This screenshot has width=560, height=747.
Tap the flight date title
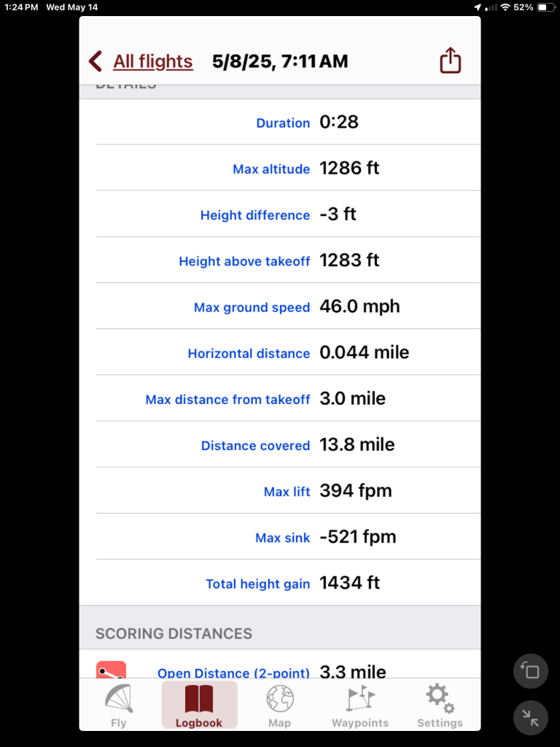coord(280,61)
